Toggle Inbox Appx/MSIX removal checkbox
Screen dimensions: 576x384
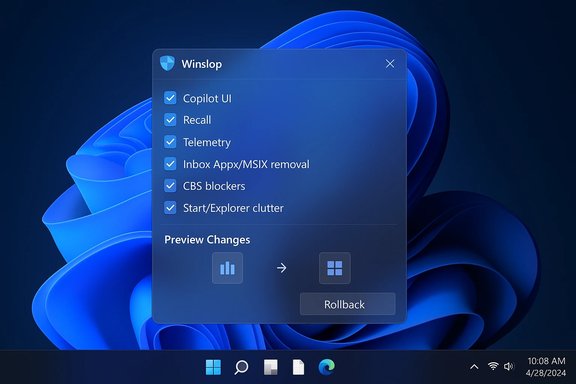coord(170,164)
